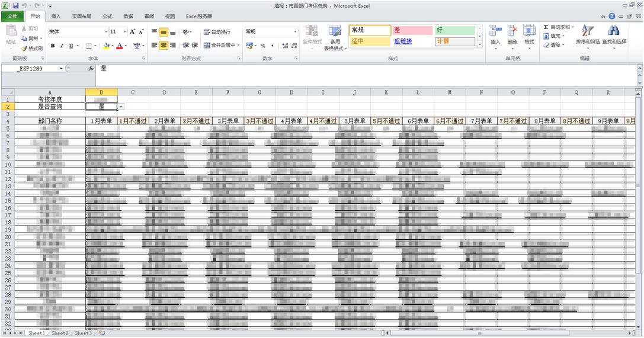Click the Find and Select (查找和选择) binoculars icon
Viewport: 644px width, 338px height.
point(614,31)
